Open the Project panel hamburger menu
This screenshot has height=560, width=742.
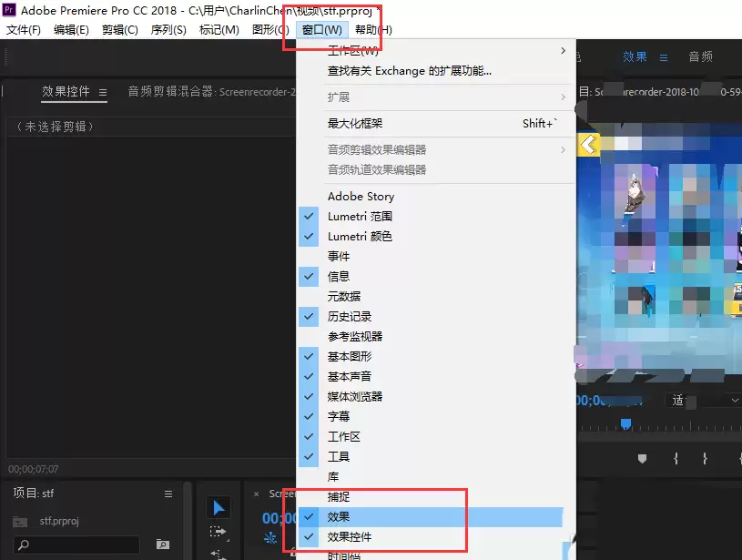tap(168, 493)
